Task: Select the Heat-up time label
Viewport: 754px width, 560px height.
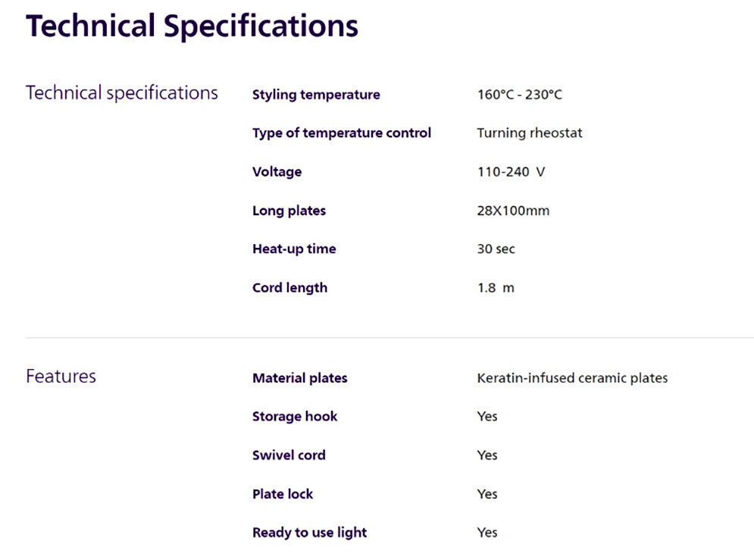Action: tap(294, 249)
